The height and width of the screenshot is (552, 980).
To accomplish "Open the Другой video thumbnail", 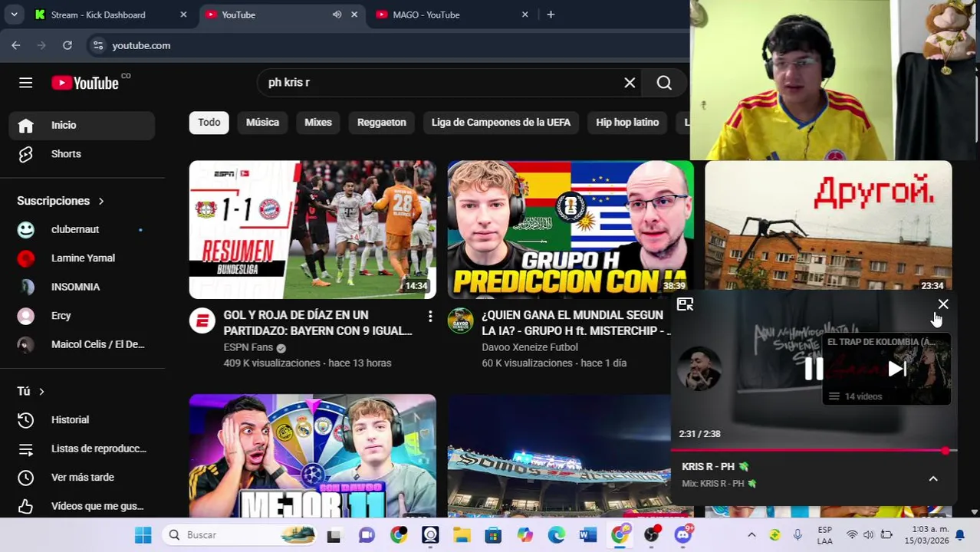I will click(828, 226).
